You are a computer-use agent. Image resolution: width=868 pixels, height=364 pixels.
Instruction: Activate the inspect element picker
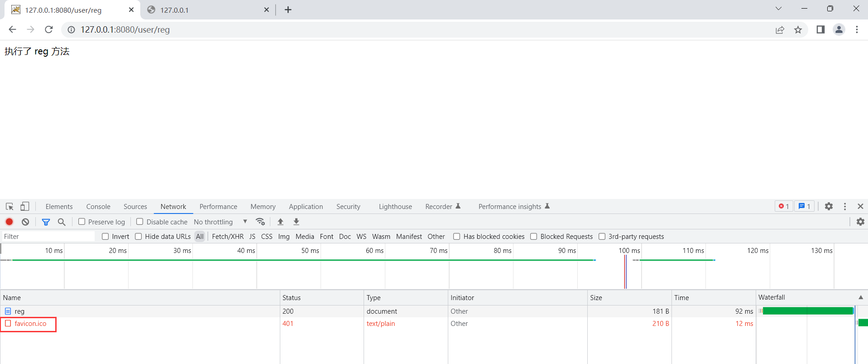[x=10, y=206]
